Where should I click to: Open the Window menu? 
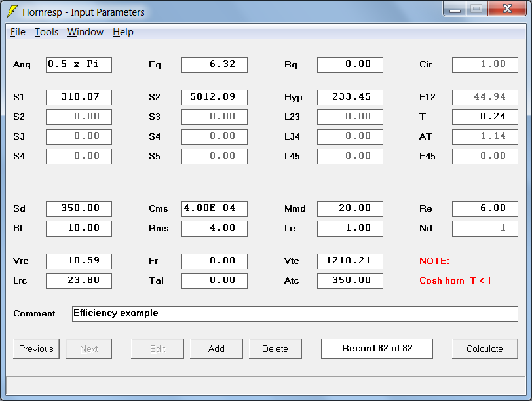[x=85, y=32]
